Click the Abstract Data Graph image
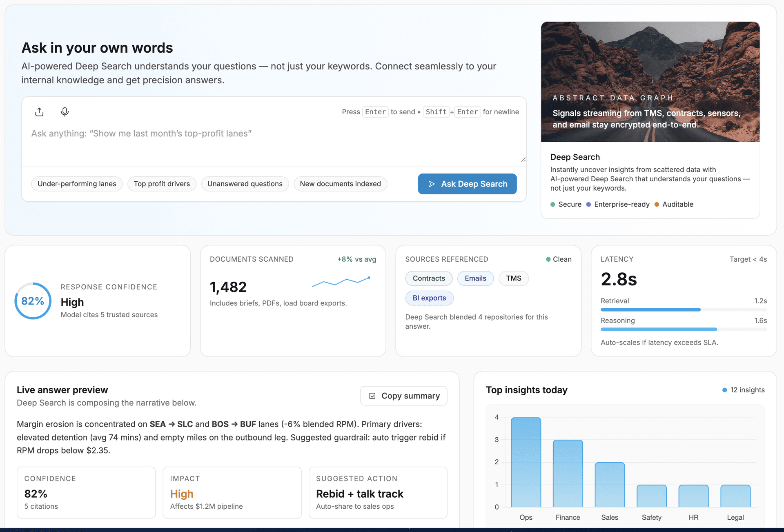The image size is (784, 532). point(650,82)
